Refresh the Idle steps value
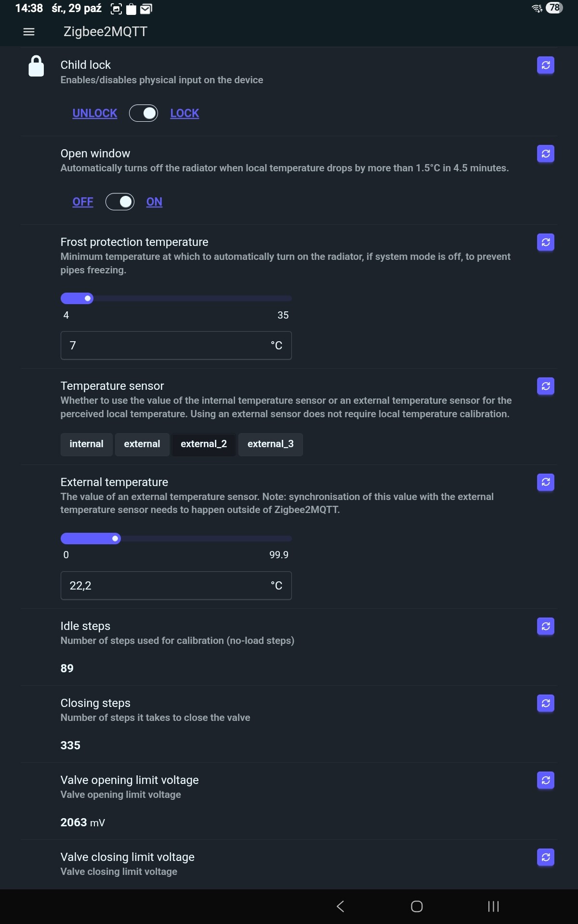Screen dimensions: 578x924 point(545,626)
